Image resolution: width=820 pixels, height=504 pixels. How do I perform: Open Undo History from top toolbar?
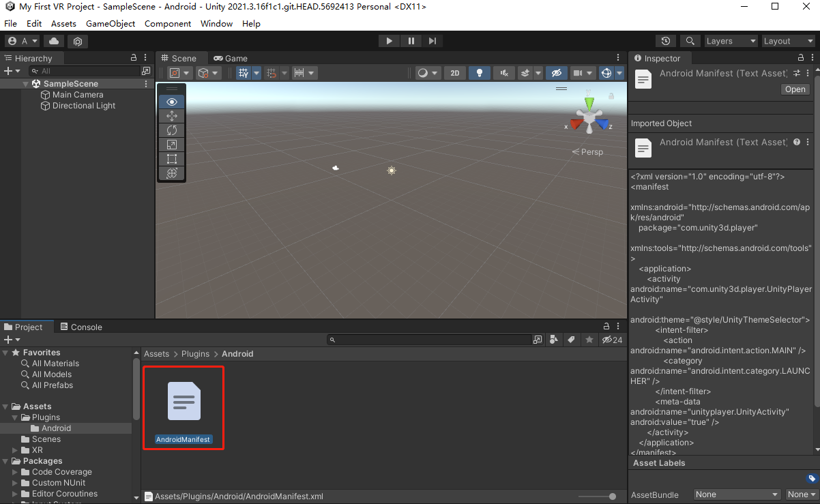[666, 41]
